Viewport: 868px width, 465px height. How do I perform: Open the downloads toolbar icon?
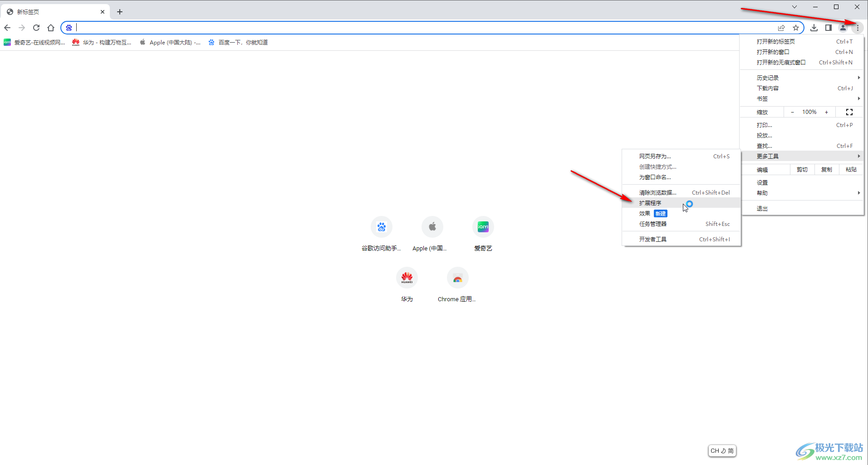814,28
